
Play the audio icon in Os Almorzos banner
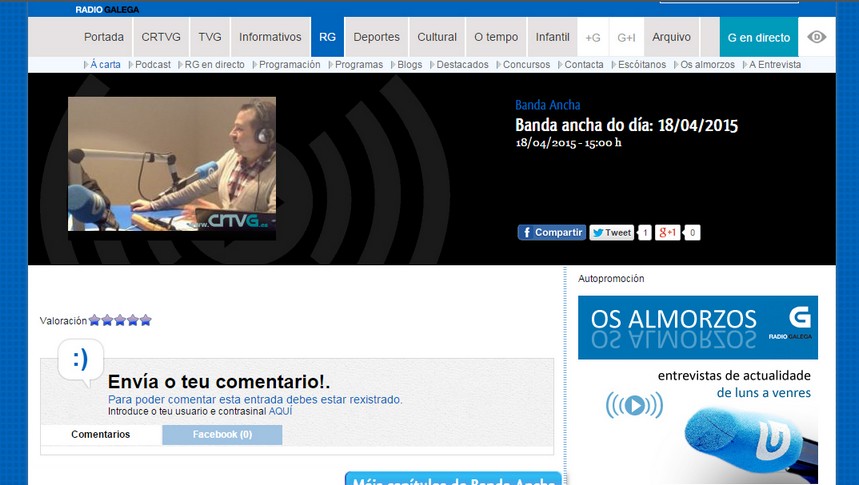(x=634, y=406)
